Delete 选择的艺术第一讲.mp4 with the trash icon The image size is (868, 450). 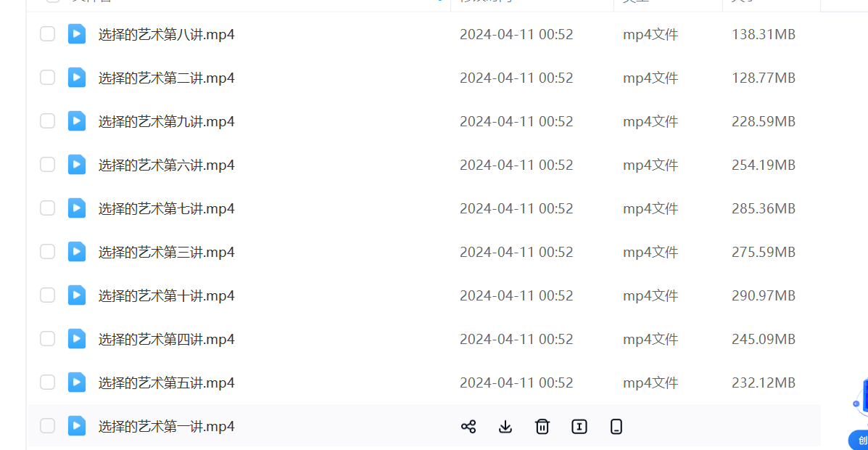tap(542, 427)
